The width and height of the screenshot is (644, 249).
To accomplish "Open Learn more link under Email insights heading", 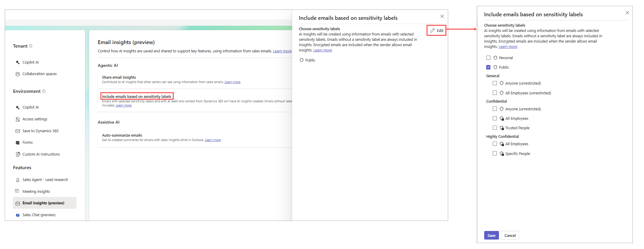I will (x=282, y=51).
